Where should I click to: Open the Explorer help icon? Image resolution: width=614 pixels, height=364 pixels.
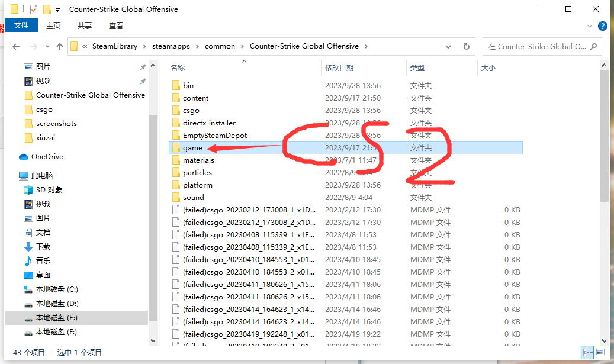point(603,26)
